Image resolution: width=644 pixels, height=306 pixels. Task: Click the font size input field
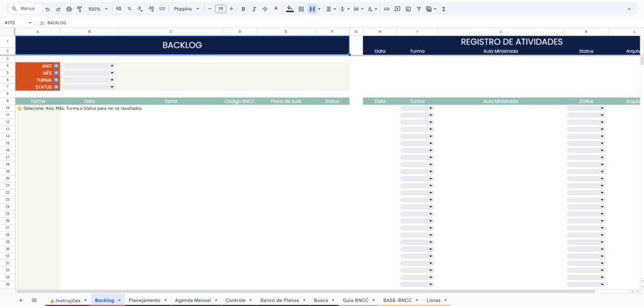(221, 9)
